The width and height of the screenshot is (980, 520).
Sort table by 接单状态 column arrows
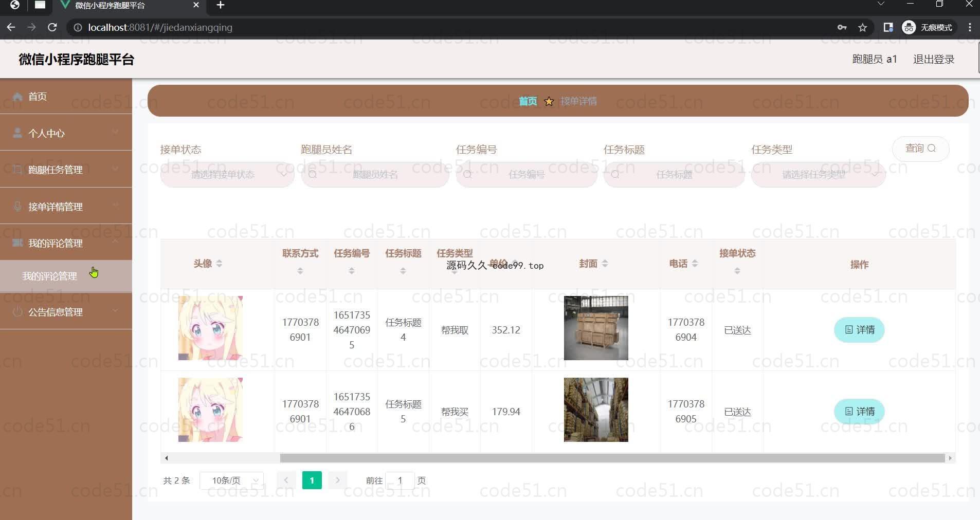[x=737, y=271]
